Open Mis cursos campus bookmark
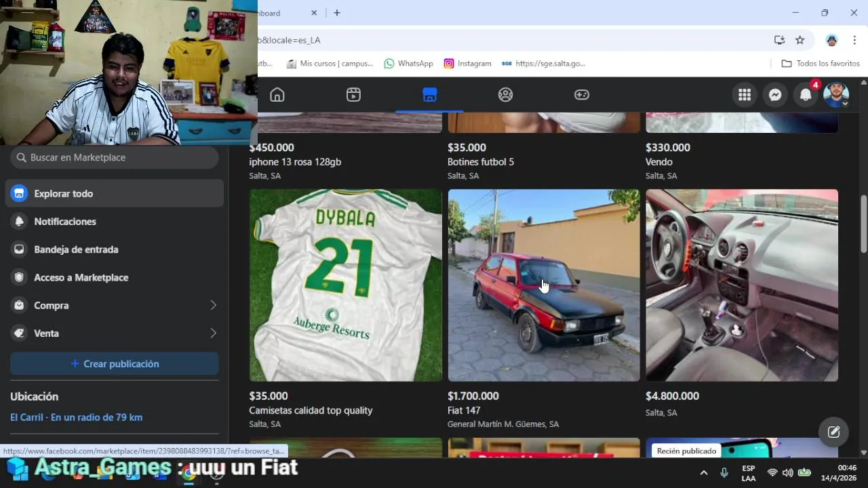This screenshot has width=868, height=488. 330,63
